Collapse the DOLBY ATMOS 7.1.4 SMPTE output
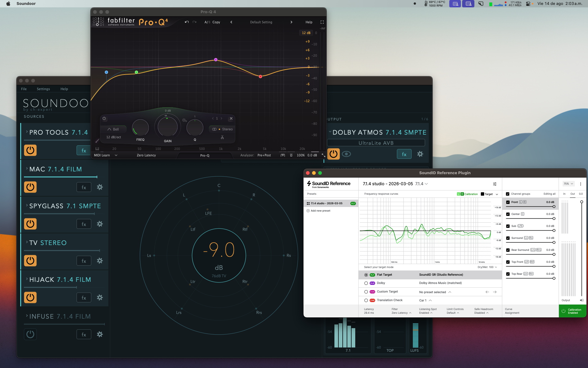This screenshot has height=368, width=588. [330, 132]
